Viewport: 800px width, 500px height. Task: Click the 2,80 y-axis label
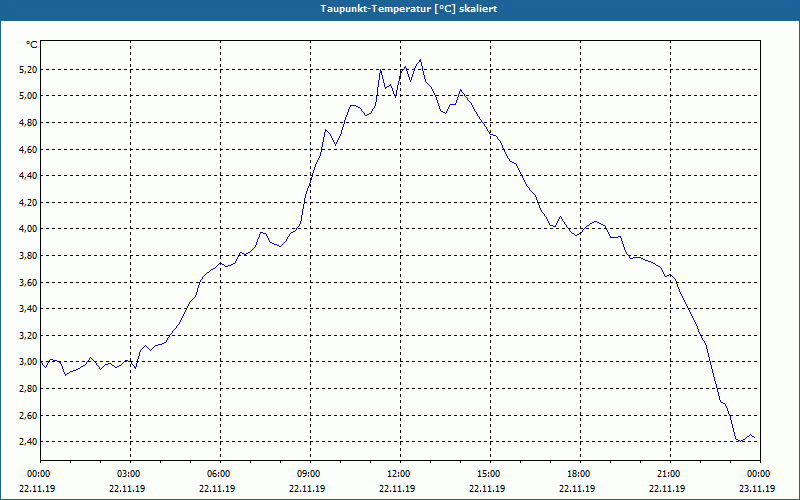coord(29,389)
